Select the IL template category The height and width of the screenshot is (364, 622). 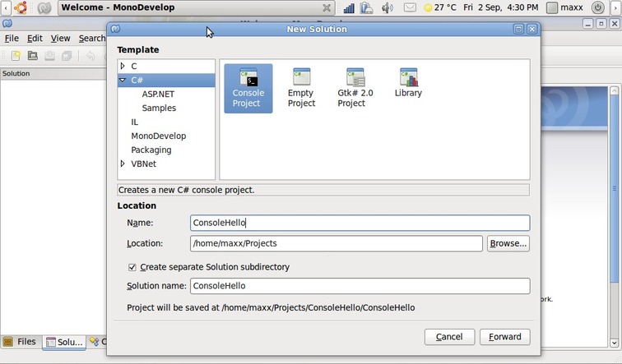click(x=134, y=122)
